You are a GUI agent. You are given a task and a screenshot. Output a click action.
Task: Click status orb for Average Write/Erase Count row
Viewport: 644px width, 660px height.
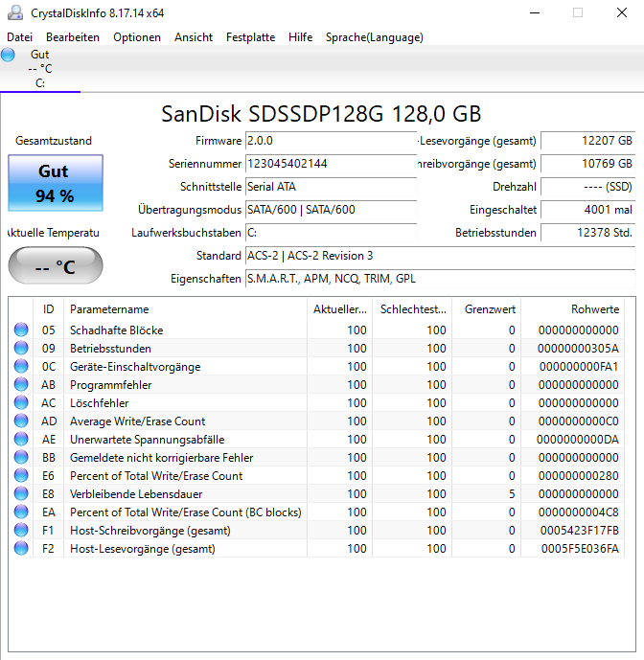(x=21, y=421)
